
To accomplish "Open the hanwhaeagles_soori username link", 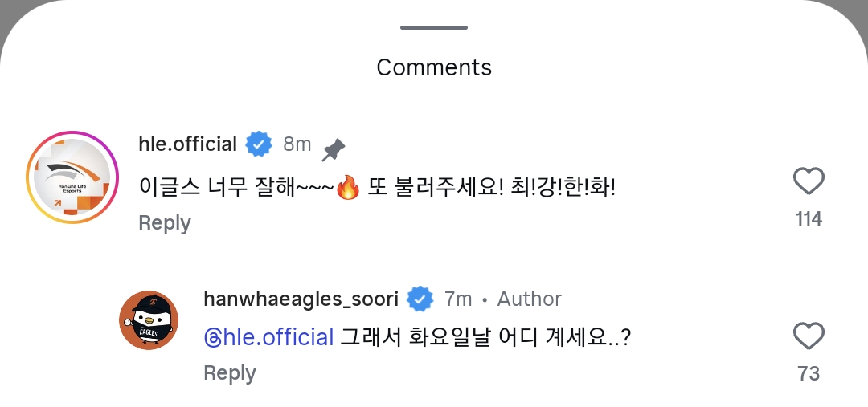I will pyautogui.click(x=301, y=299).
